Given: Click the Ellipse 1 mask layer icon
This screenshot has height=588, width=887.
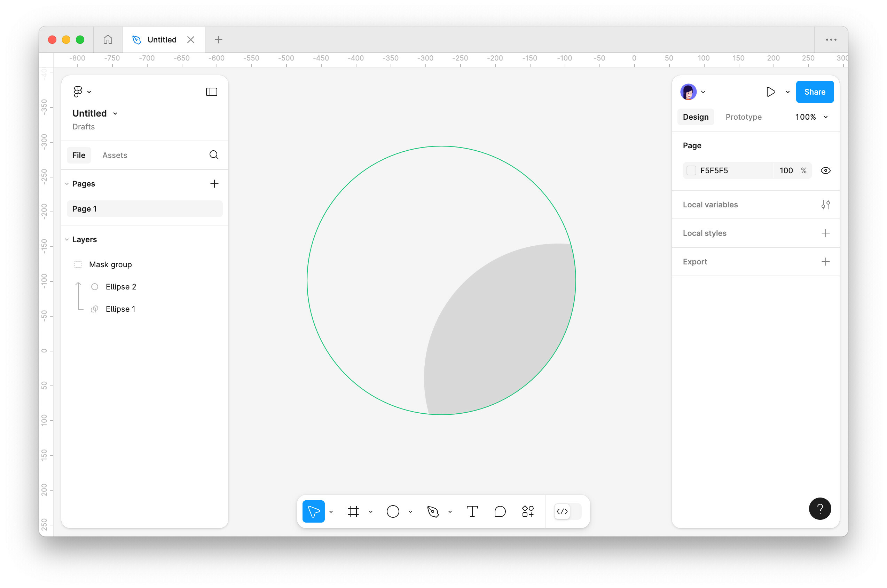Looking at the screenshot, I should pyautogui.click(x=95, y=309).
